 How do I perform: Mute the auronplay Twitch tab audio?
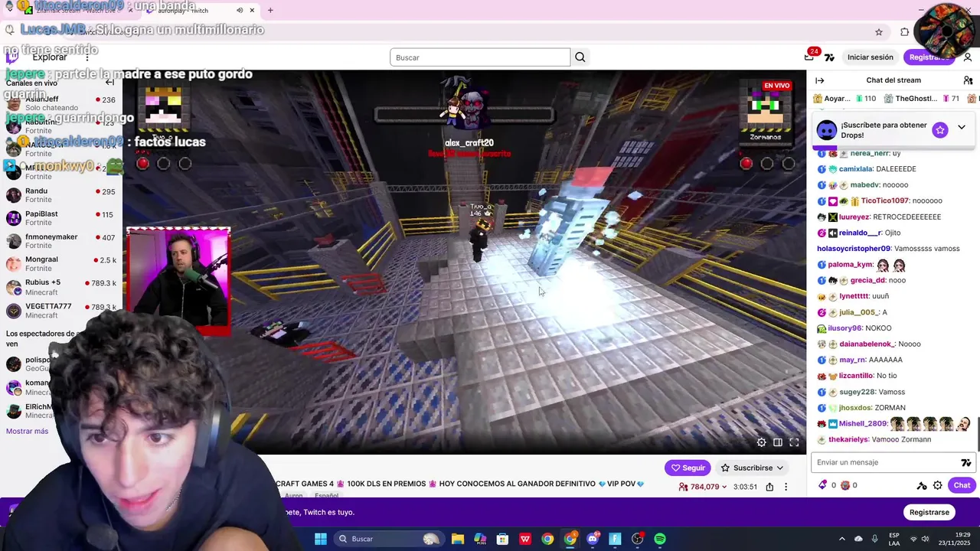coord(240,10)
